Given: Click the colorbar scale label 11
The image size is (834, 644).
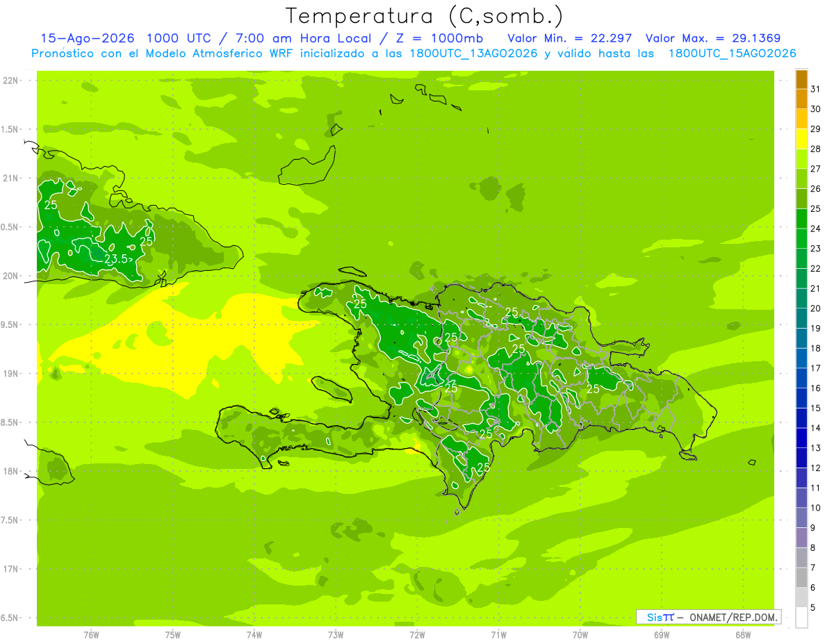Looking at the screenshot, I should click(816, 488).
